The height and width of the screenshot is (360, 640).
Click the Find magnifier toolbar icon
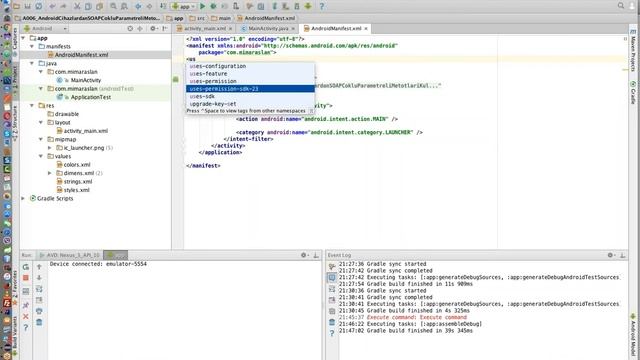(x=113, y=6)
